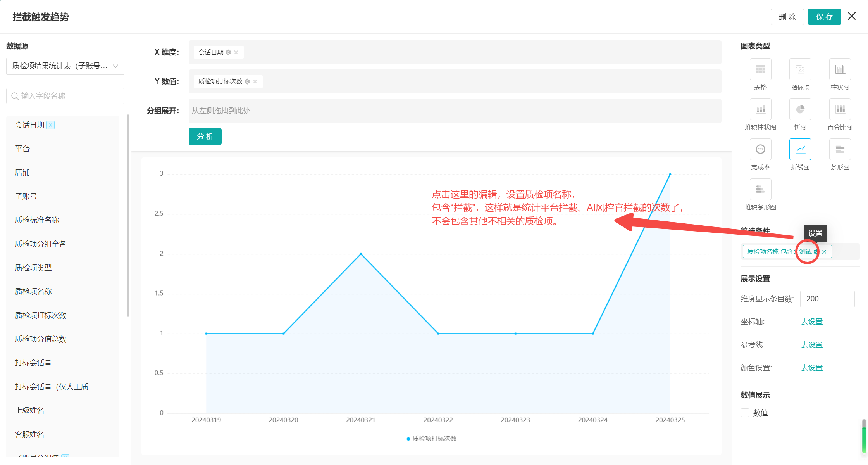Open 颜色设置 去设置 link
This screenshot has height=465, width=868.
point(811,368)
